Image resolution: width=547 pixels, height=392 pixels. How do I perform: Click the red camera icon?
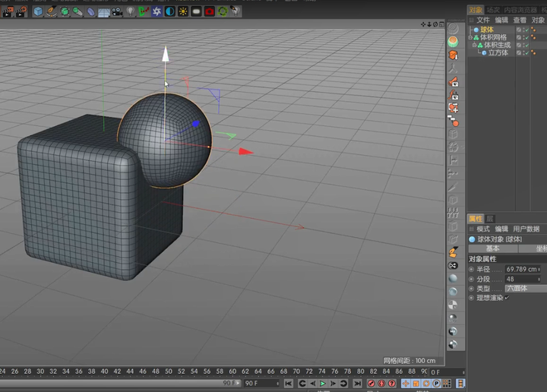[210, 11]
